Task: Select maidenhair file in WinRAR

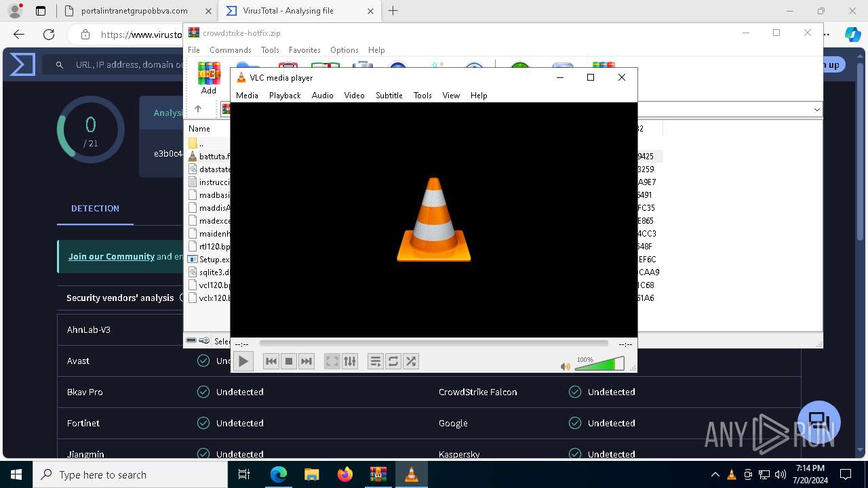Action: click(209, 233)
